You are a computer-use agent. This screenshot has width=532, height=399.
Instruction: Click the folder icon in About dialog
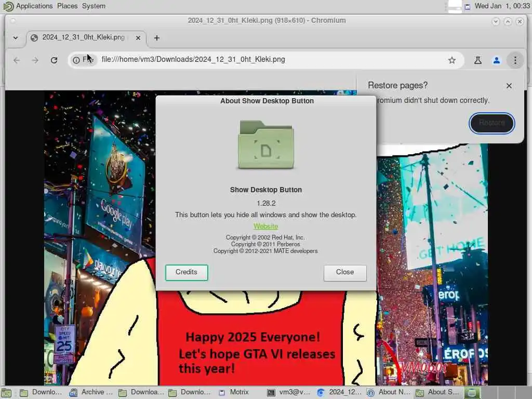point(266,145)
